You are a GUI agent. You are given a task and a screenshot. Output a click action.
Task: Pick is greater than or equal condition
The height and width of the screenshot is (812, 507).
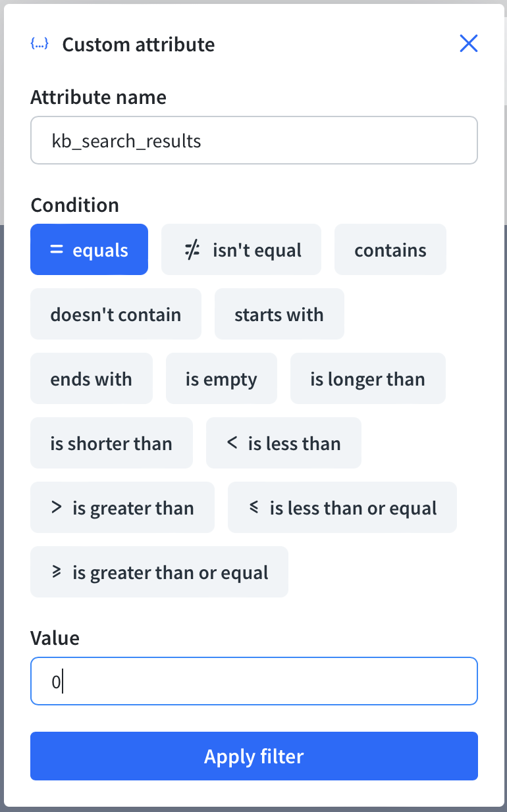[x=159, y=572]
